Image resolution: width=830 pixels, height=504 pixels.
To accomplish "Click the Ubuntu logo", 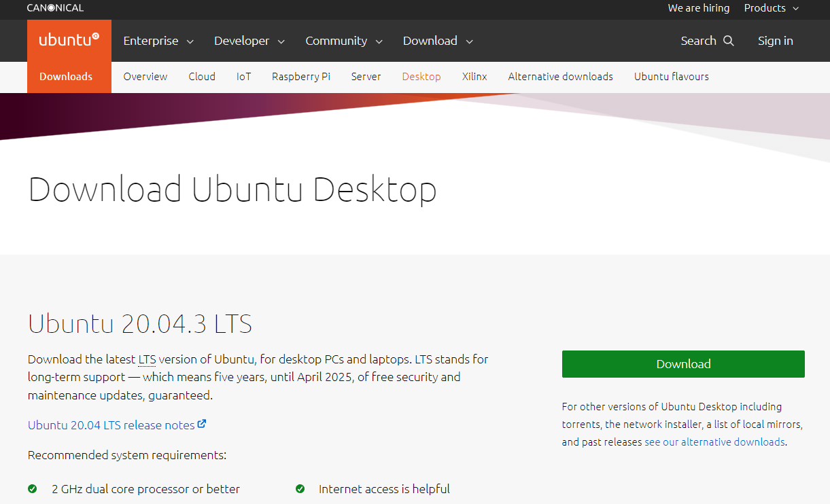I will click(x=69, y=41).
